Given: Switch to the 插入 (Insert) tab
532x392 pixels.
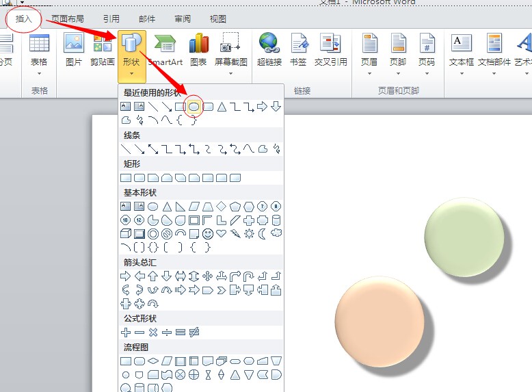Looking at the screenshot, I should 24,19.
